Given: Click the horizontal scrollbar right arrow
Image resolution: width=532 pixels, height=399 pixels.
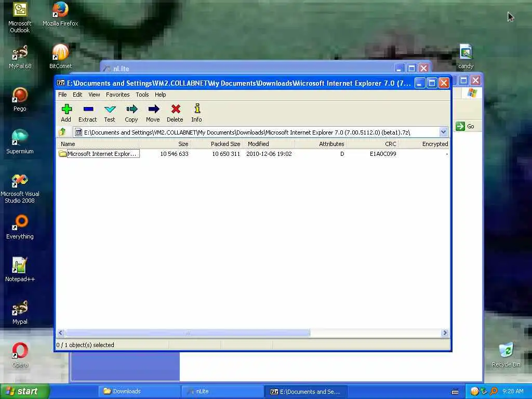Looking at the screenshot, I should 445,333.
